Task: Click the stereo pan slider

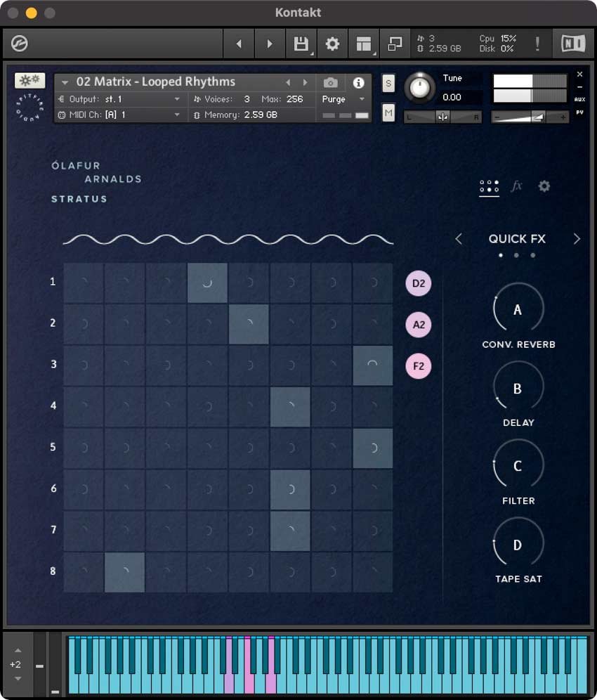Action: pos(442,117)
